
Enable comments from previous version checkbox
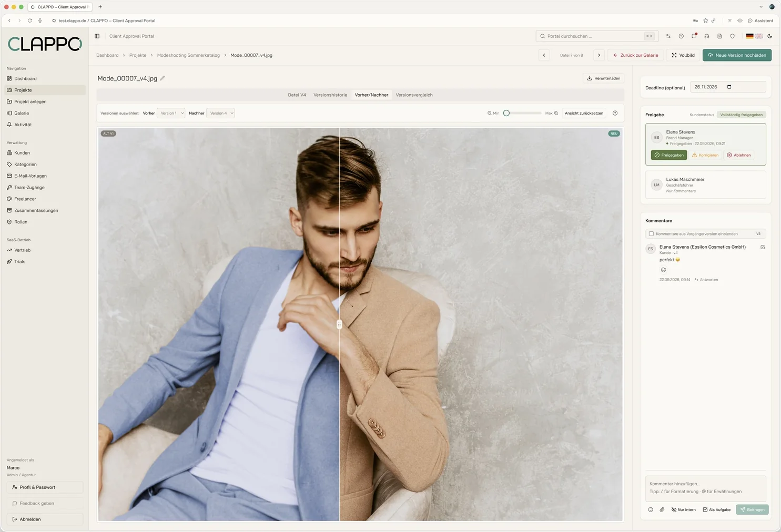click(x=651, y=234)
